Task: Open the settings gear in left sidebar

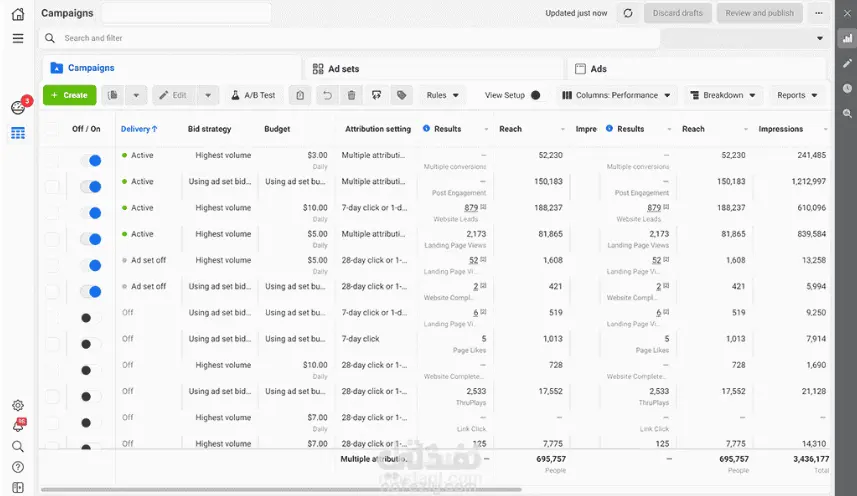Action: click(18, 405)
